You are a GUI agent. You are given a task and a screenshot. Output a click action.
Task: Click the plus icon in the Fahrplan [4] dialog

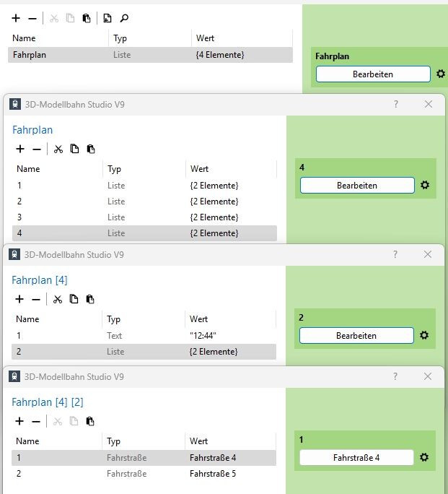coord(19,299)
